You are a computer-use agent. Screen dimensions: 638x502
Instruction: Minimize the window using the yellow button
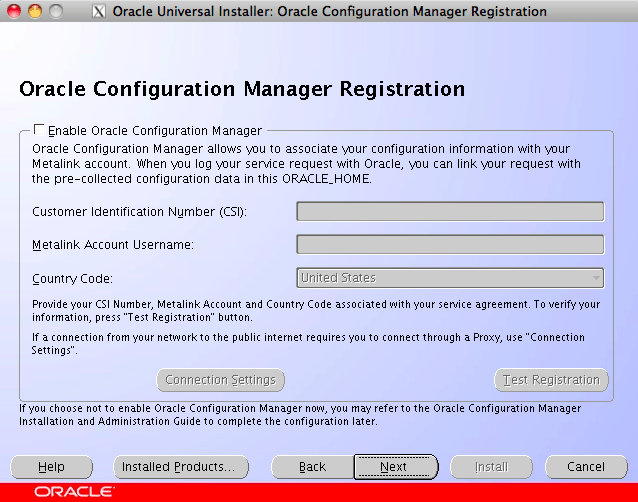point(34,12)
